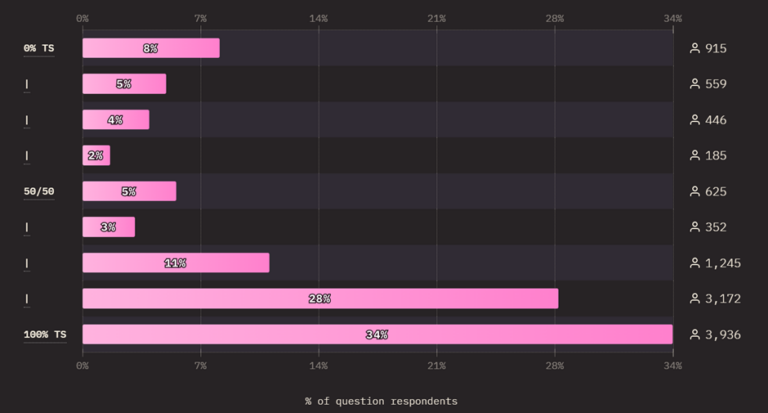Click the person icon beside 625
The height and width of the screenshot is (413, 768).
pyautogui.click(x=695, y=191)
